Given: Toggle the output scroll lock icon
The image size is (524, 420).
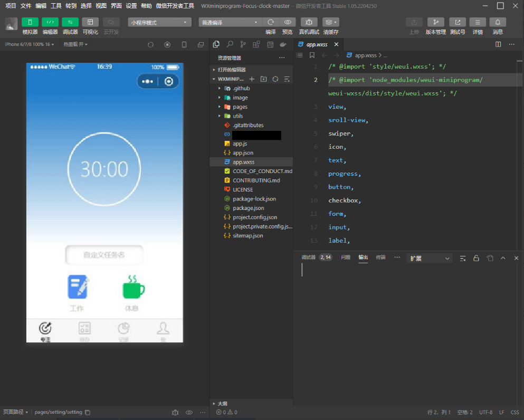Looking at the screenshot, I should point(476,259).
